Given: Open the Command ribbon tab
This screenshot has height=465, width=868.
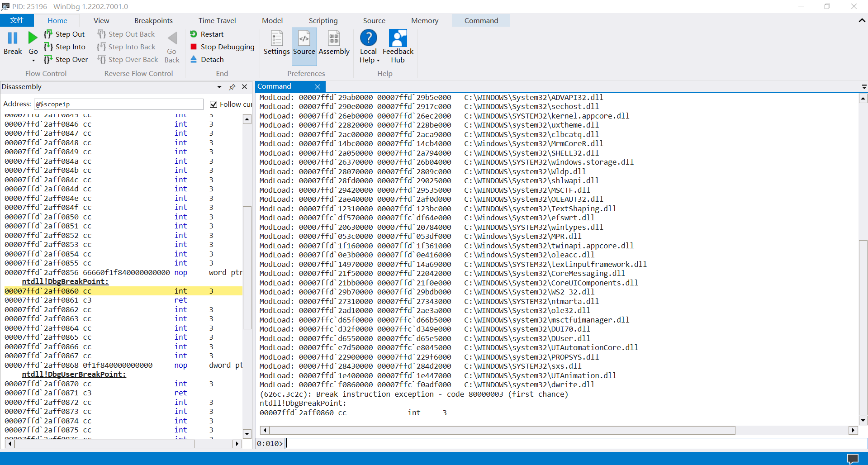Looking at the screenshot, I should (x=481, y=20).
